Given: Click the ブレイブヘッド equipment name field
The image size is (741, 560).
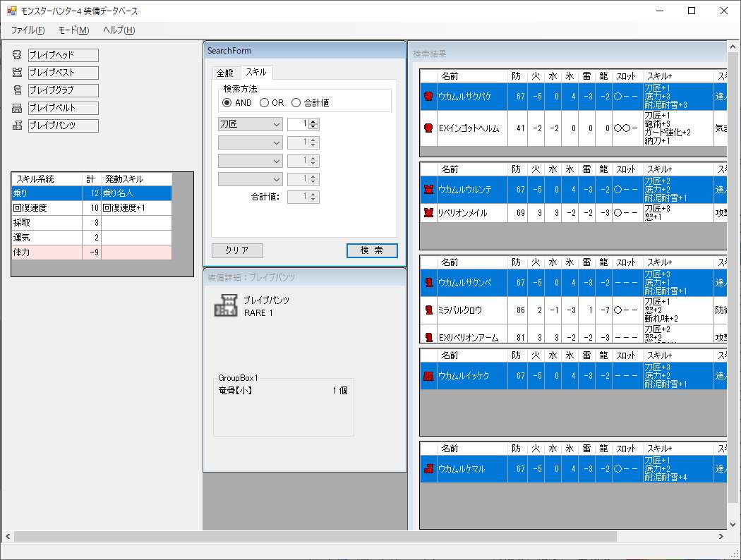Looking at the screenshot, I should click(63, 55).
